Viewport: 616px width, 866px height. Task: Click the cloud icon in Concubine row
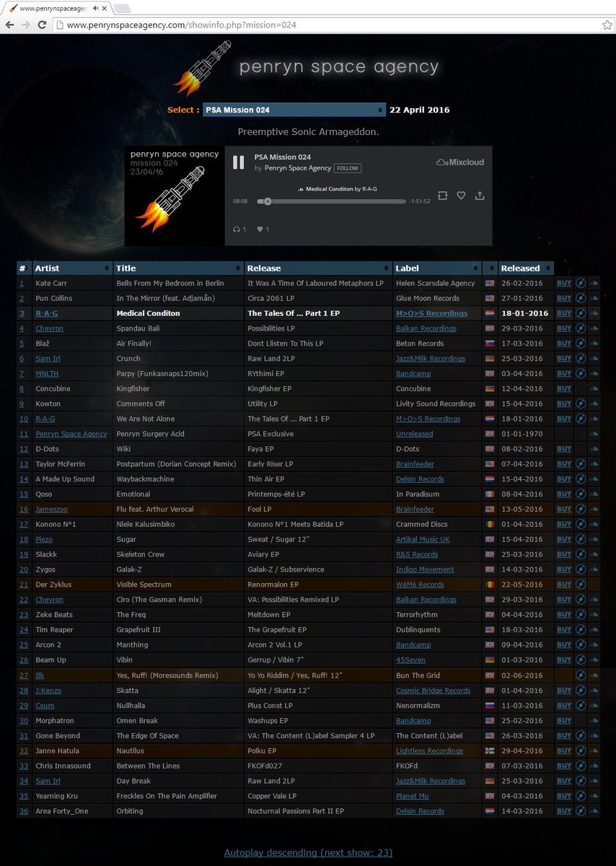click(594, 388)
